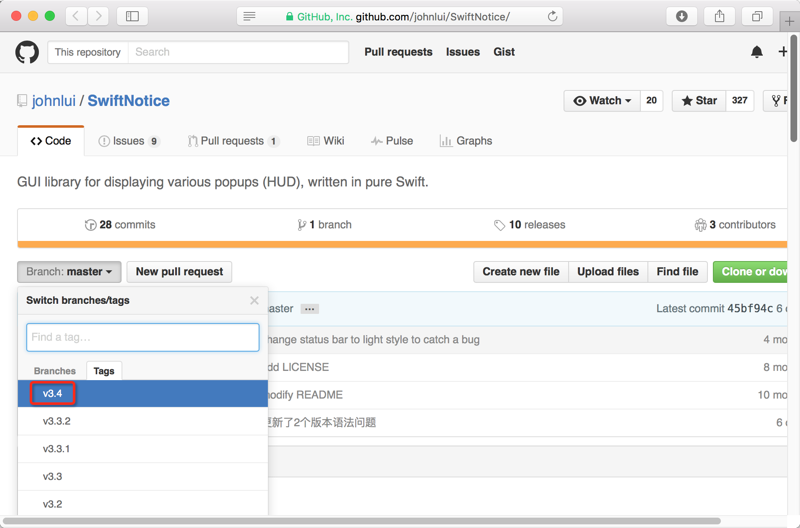Click the GitHub octocat logo
800x528 pixels.
[27, 52]
